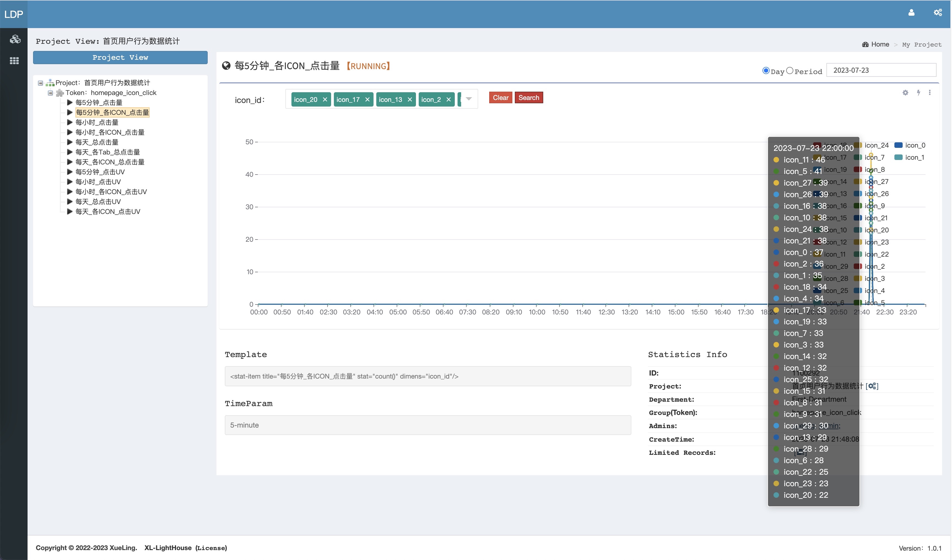Click the globe icon beside chart title
Screen dimensions: 952x560
pyautogui.click(x=226, y=66)
